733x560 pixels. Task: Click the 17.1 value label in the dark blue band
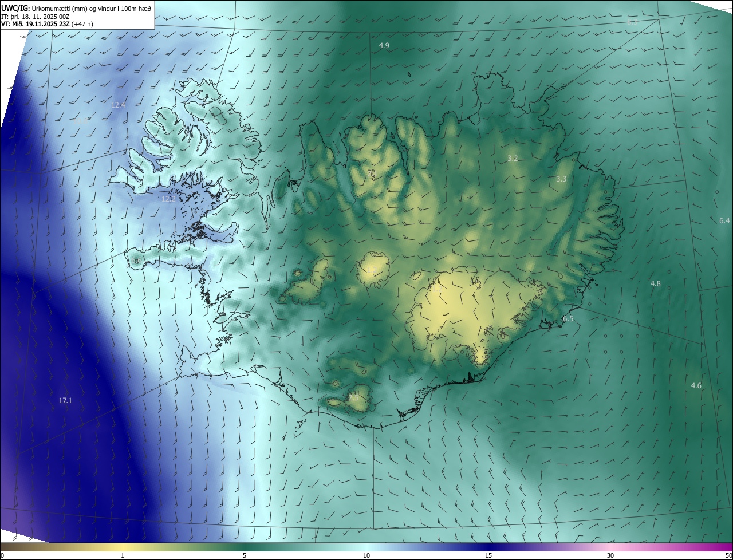(65, 401)
